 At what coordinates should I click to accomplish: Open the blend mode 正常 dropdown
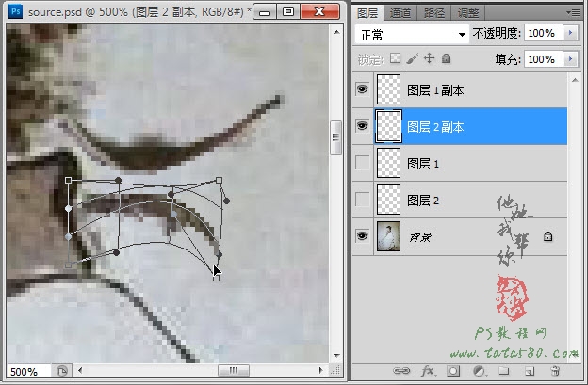click(412, 35)
